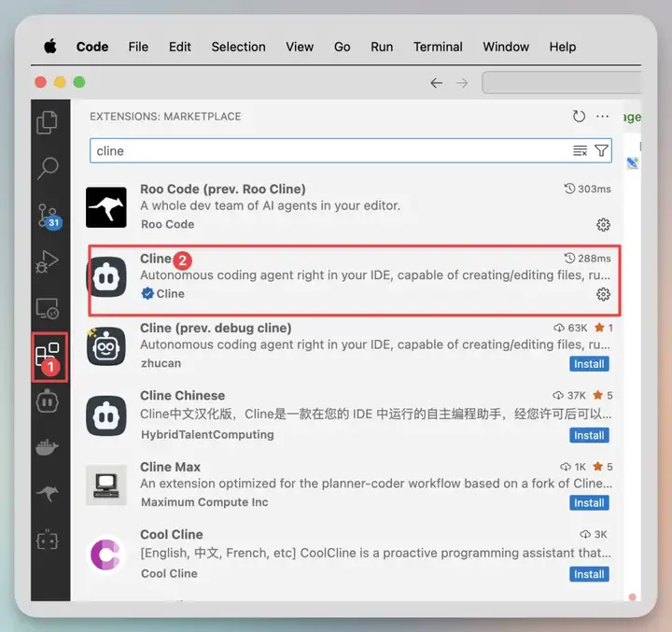Install the Cline Chinese extension
672x632 pixels.
pyautogui.click(x=589, y=435)
